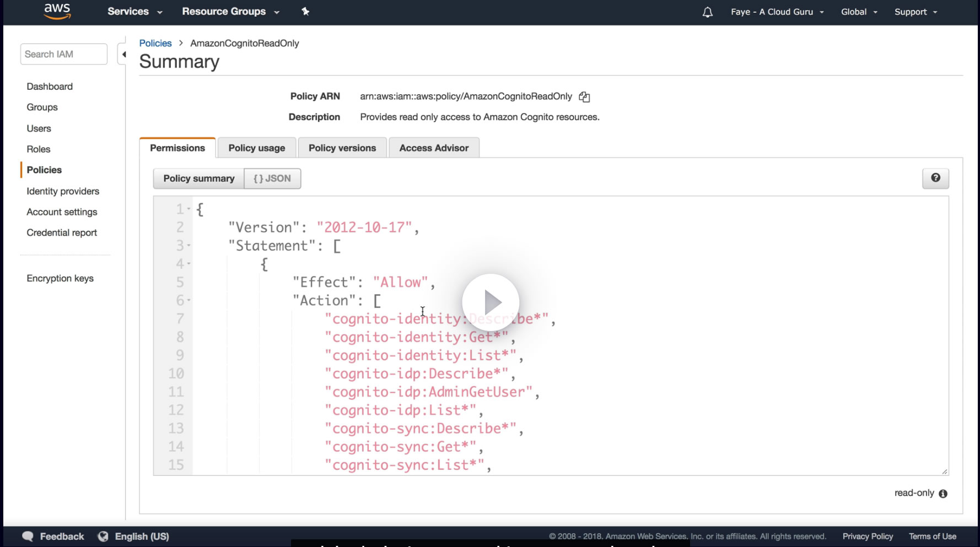Click the "cognito-idp:AdminGetUser" action line
980x547 pixels.
click(428, 392)
